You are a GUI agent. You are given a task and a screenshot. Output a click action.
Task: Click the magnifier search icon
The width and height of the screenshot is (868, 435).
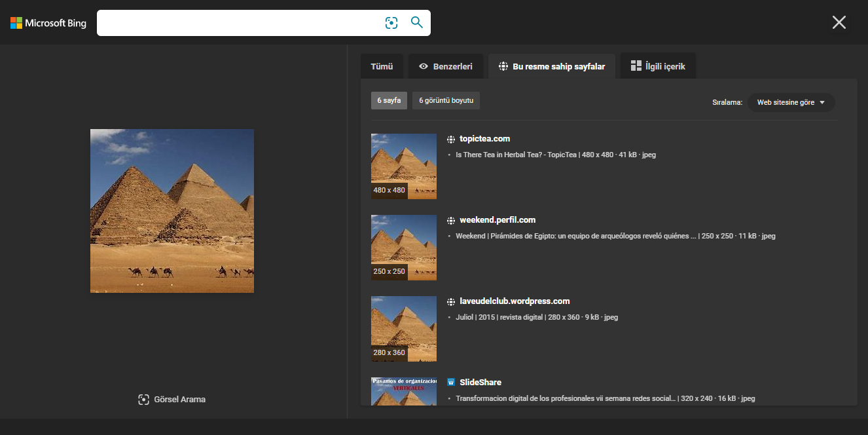417,22
